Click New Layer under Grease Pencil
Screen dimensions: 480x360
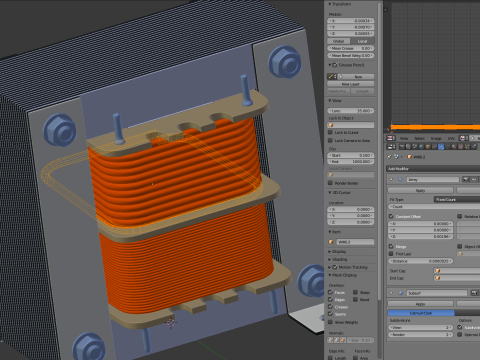coord(351,84)
